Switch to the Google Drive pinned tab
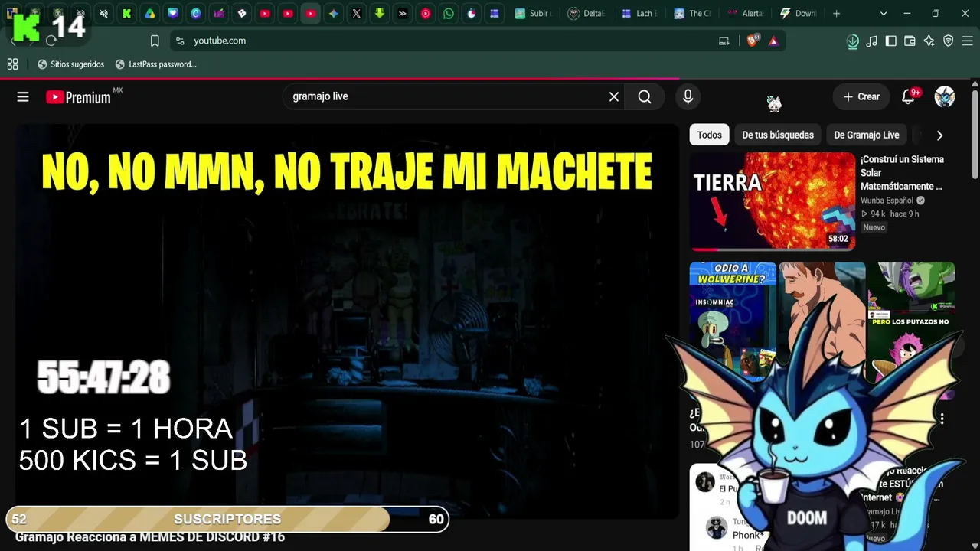 click(150, 13)
